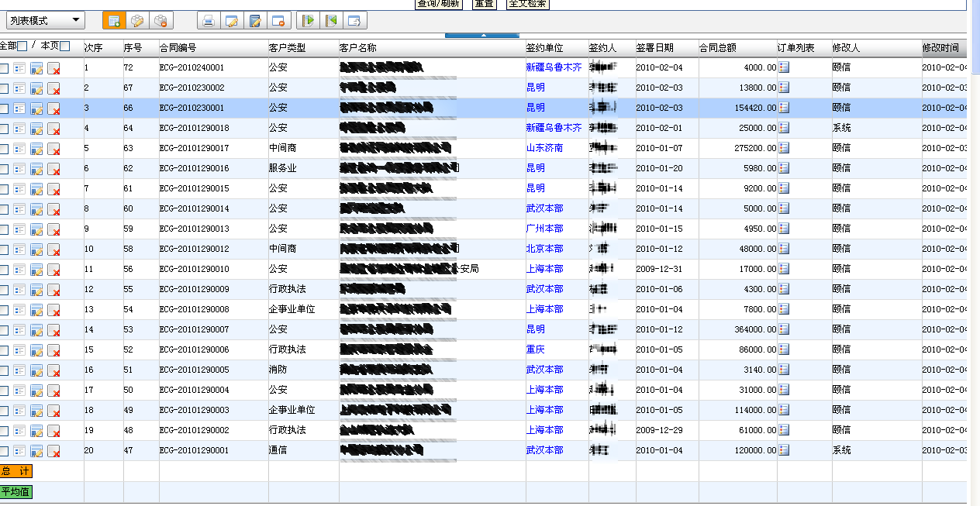Tick the checkbox for row ECG-2010240001
Viewport: 980px width, 506px height.
click(x=4, y=68)
